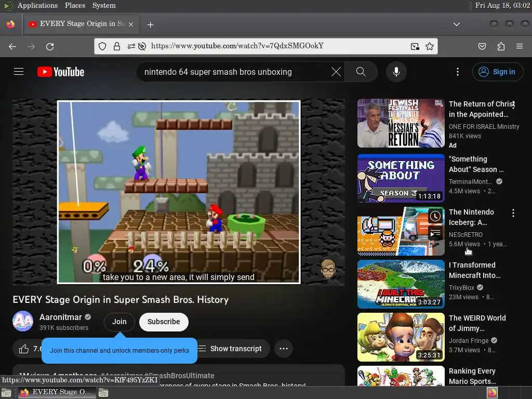The height and width of the screenshot is (399, 532).
Task: Click Ranking Every Mario Sports title
Action: tap(472, 376)
